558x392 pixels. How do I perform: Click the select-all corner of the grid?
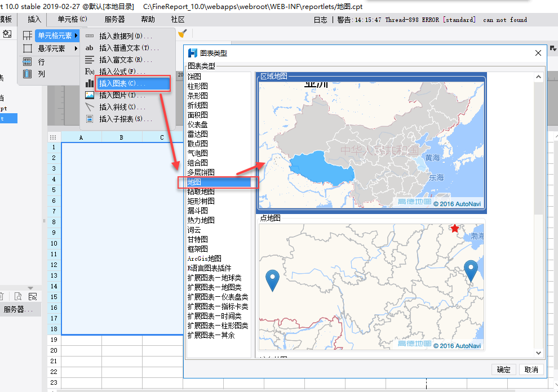(x=53, y=137)
